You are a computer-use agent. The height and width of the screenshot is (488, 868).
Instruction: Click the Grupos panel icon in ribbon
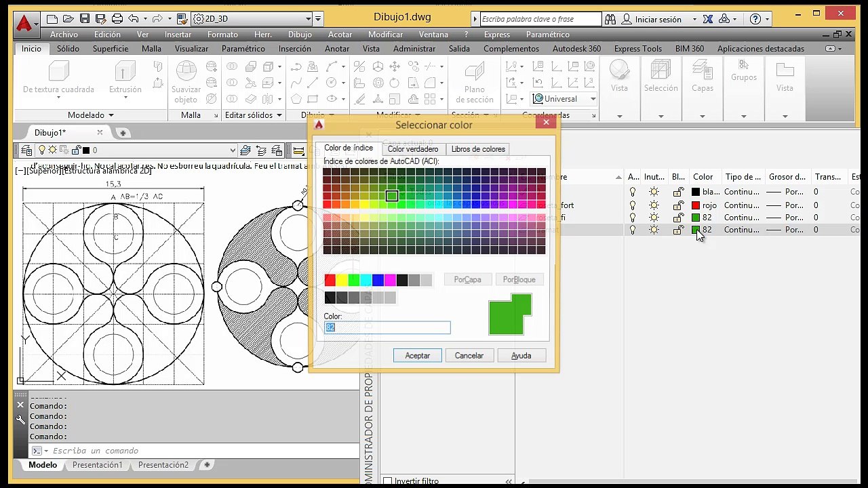tap(744, 64)
